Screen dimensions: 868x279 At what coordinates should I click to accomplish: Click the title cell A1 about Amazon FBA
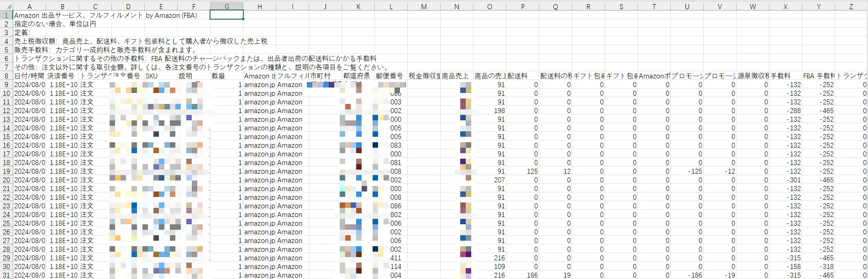[105, 15]
